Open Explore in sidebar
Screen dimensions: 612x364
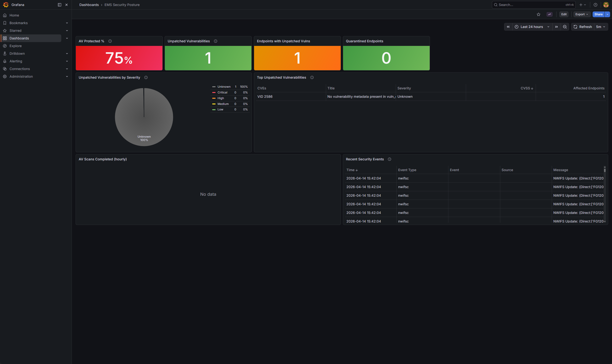click(16, 46)
